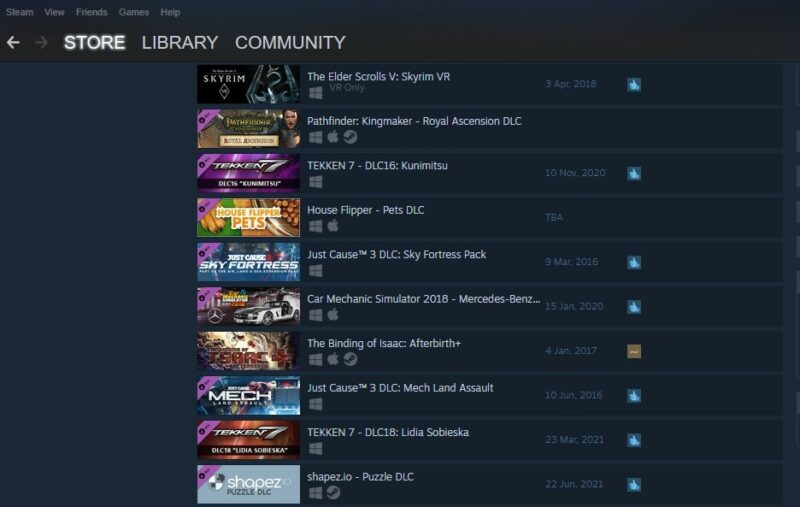Open The Elder Scrolls V: Skyrim VR title

[379, 77]
